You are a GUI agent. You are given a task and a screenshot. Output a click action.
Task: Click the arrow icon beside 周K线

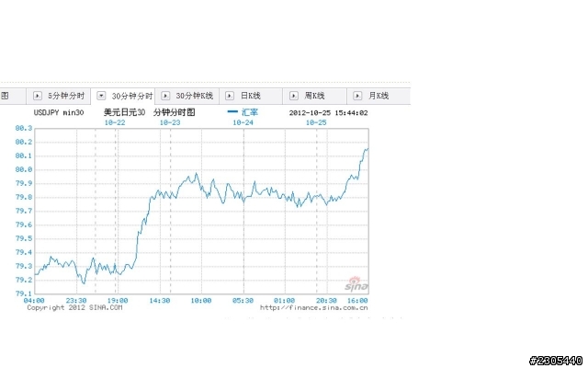(294, 96)
